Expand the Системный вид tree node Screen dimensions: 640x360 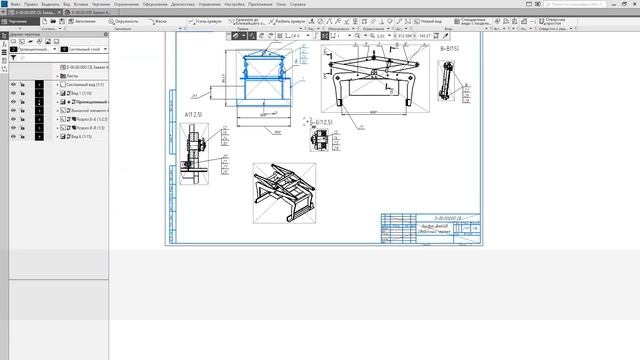click(58, 84)
